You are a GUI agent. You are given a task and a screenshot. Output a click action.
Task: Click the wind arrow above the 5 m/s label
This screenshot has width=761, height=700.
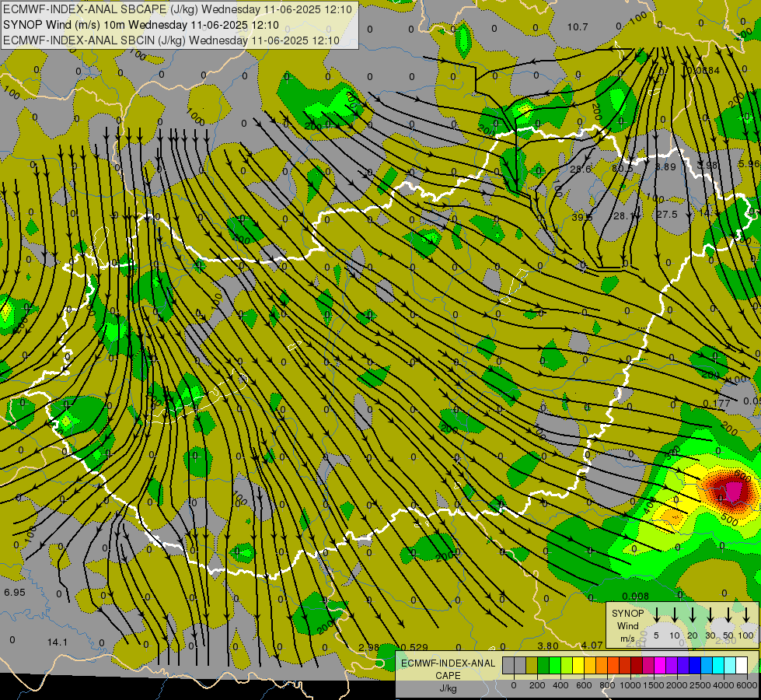click(656, 614)
